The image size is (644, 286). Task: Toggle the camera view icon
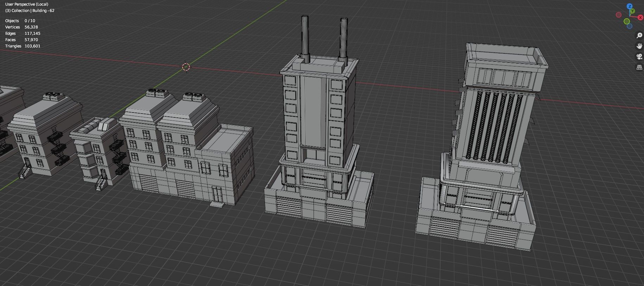[639, 57]
